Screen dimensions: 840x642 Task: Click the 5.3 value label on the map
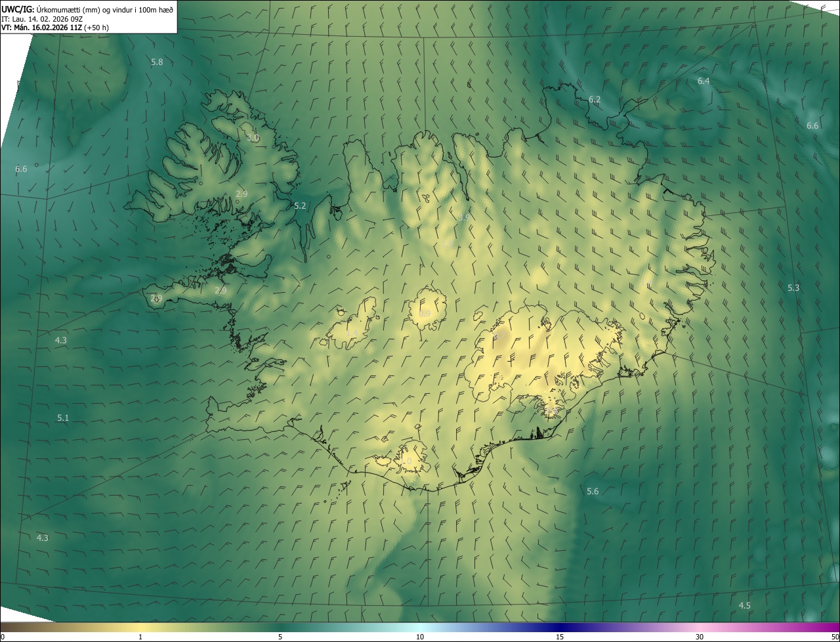pyautogui.click(x=793, y=288)
